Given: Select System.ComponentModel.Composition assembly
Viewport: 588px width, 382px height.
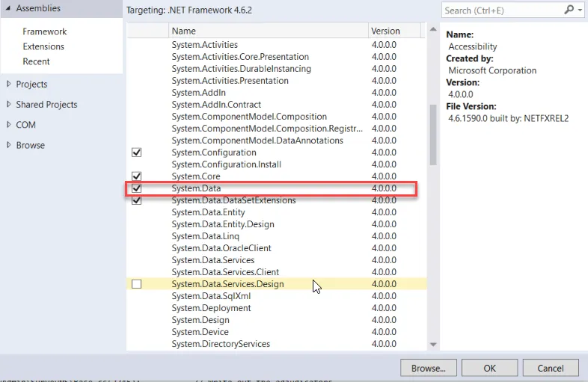Looking at the screenshot, I should point(276,117).
